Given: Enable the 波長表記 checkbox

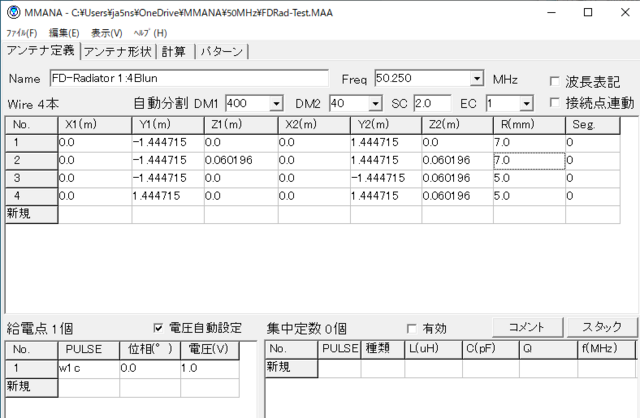Looking at the screenshot, I should coord(554,81).
